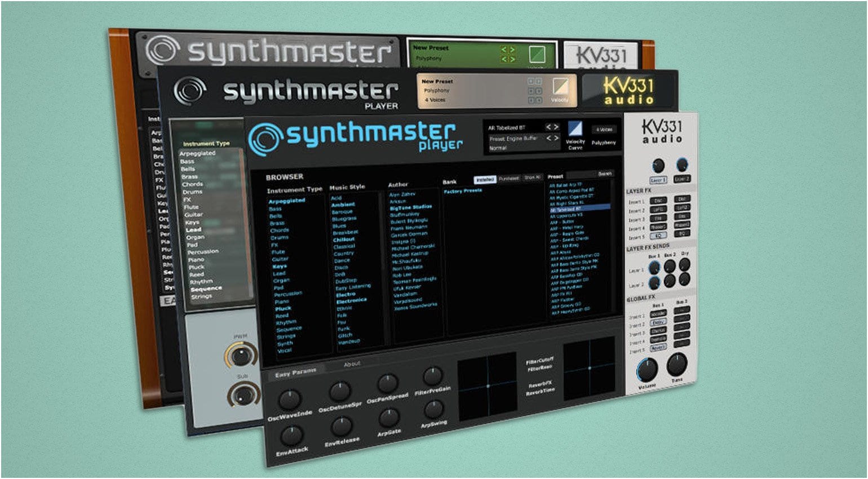This screenshot has height=479, width=868.
Task: Select the Purchased bank filter tab
Action: tap(509, 178)
